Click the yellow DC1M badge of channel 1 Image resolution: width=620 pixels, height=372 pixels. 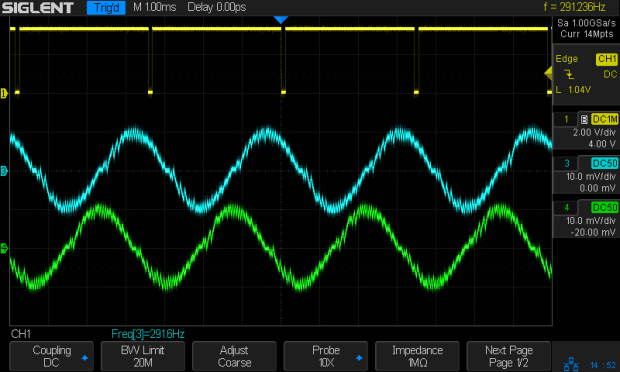[x=605, y=119]
